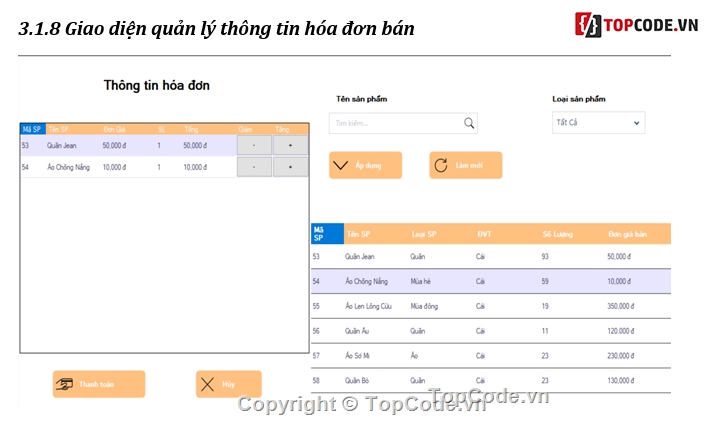The height and width of the screenshot is (425, 722).
Task: Select Áo Len Lông Cừu product row
Action: [491, 306]
